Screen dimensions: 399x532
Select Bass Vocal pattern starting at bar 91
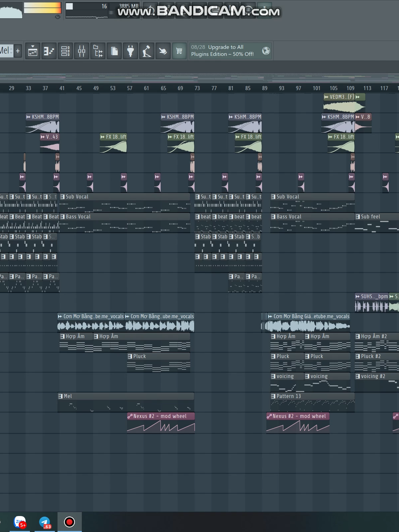pos(312,223)
